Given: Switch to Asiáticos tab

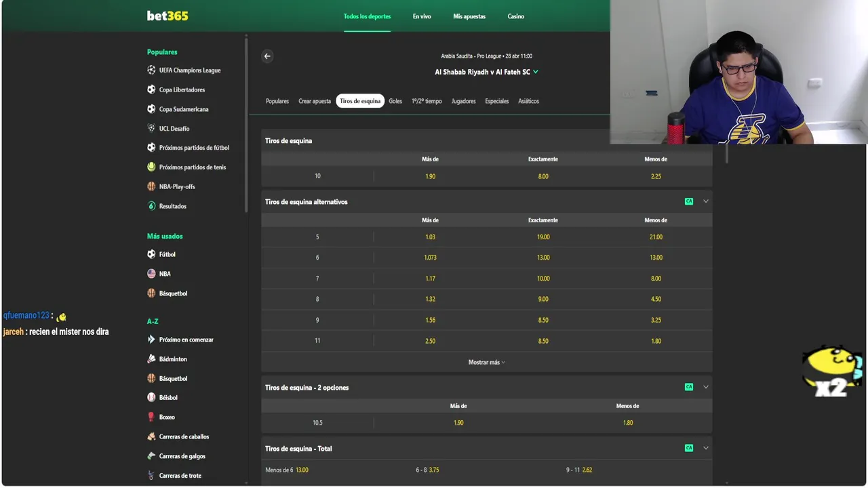Looking at the screenshot, I should click(529, 101).
